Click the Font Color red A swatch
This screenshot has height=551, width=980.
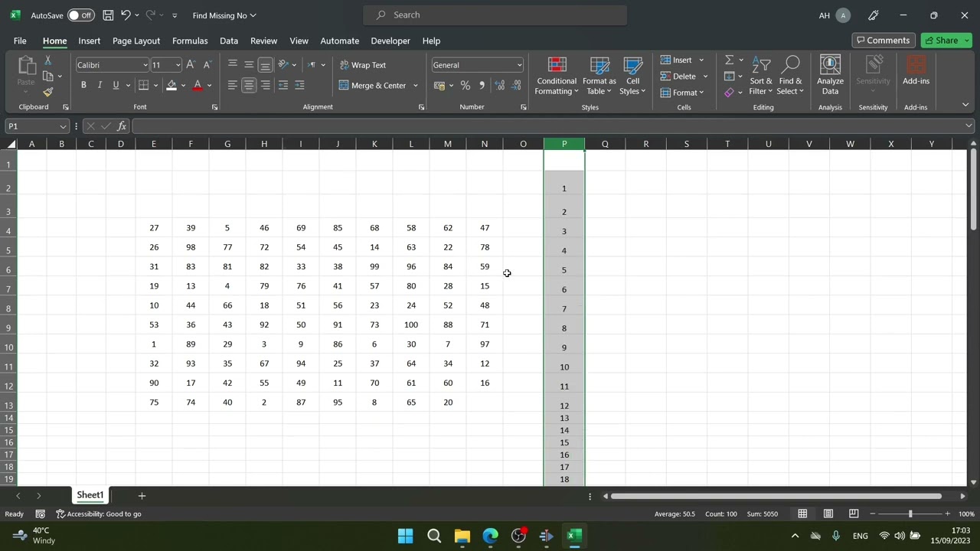(198, 85)
